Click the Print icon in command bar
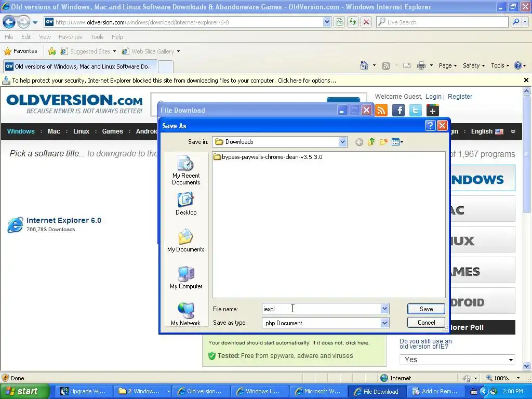The height and width of the screenshot is (399, 532). click(x=421, y=65)
